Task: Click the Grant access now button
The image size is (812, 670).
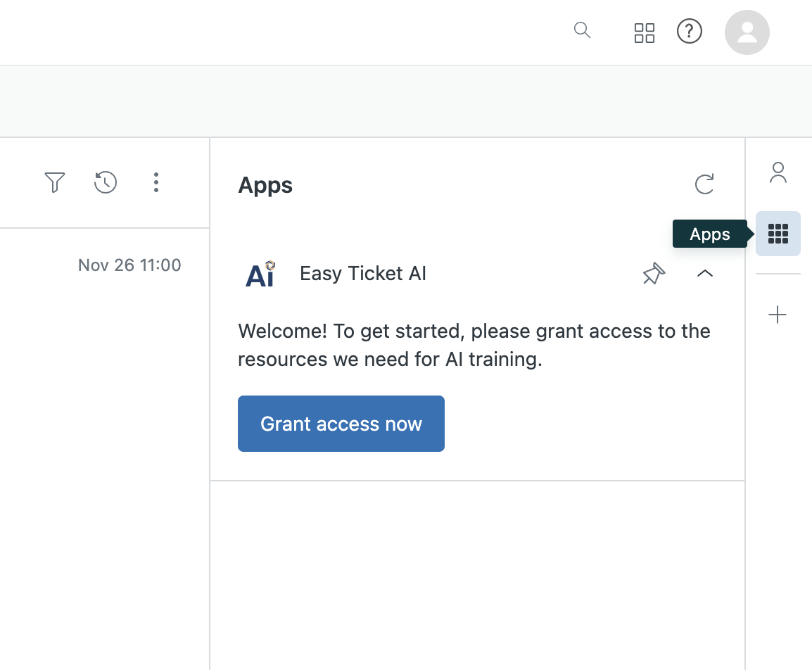Action: pyautogui.click(x=341, y=423)
